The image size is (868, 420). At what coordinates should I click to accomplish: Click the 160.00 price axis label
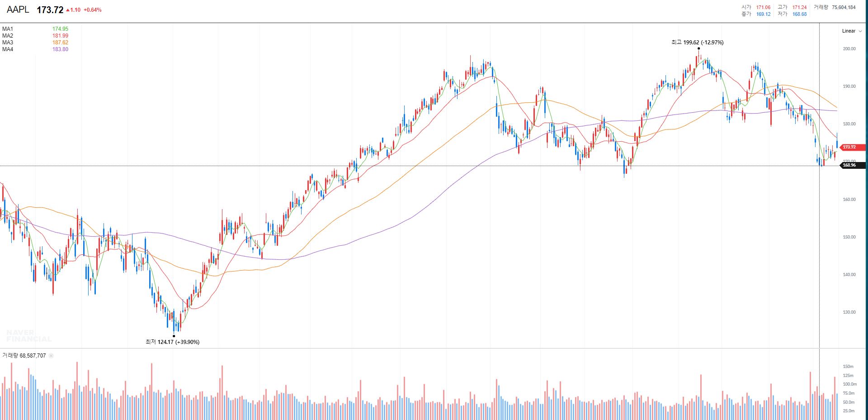point(849,200)
